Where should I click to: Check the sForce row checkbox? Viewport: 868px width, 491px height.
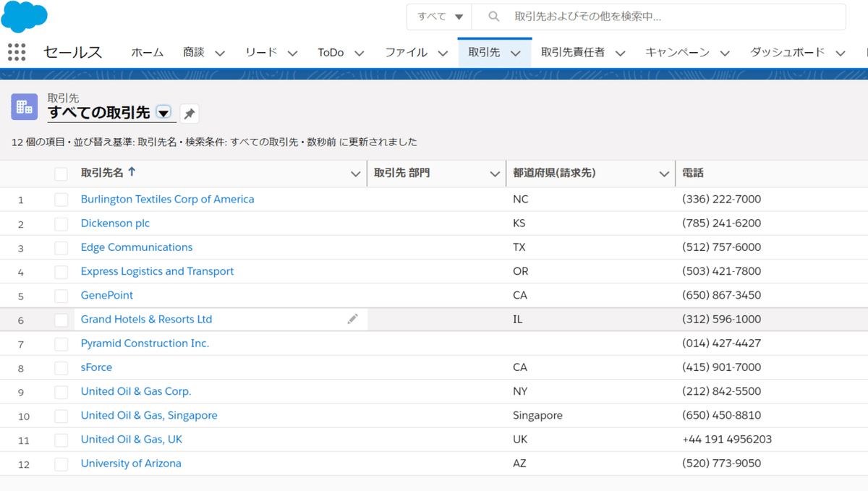click(x=61, y=368)
